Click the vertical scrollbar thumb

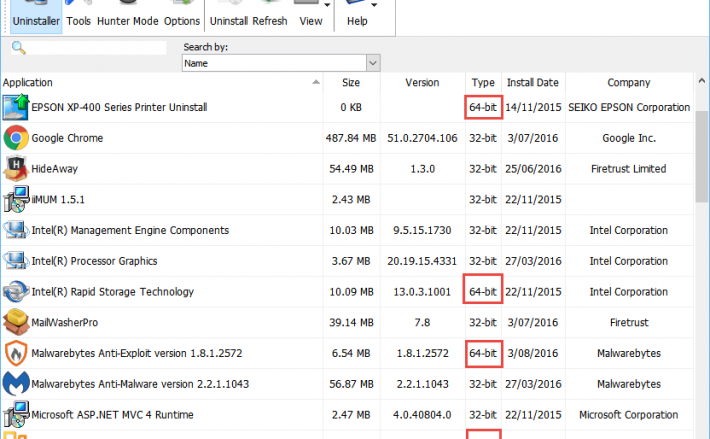tap(702, 156)
